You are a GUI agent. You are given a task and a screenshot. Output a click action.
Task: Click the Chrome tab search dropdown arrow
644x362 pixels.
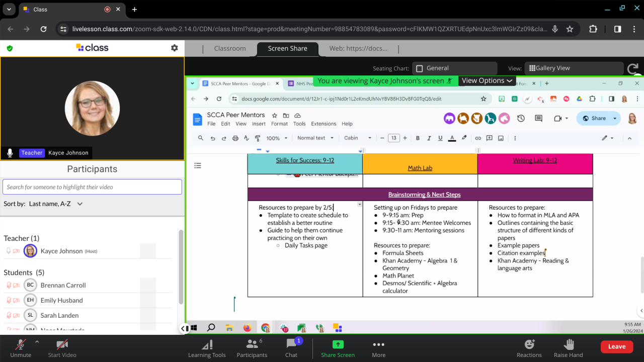pos(9,10)
